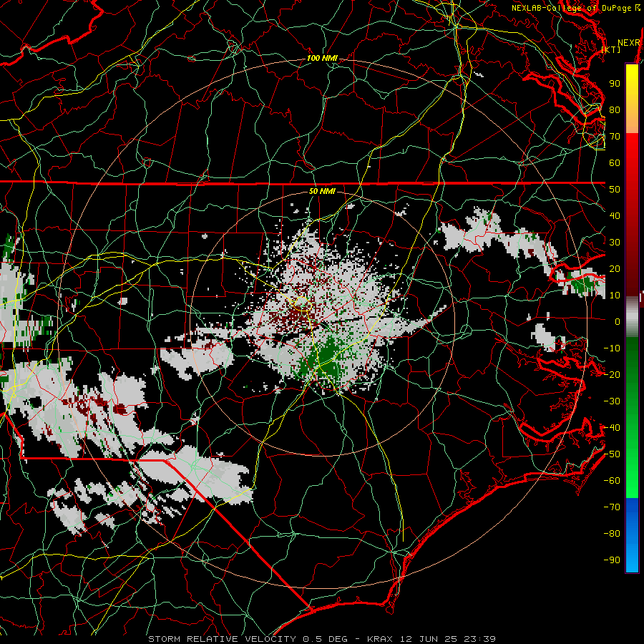Click the -30 value on velocity scale
Viewport: 644px width, 644px height.
pos(612,401)
